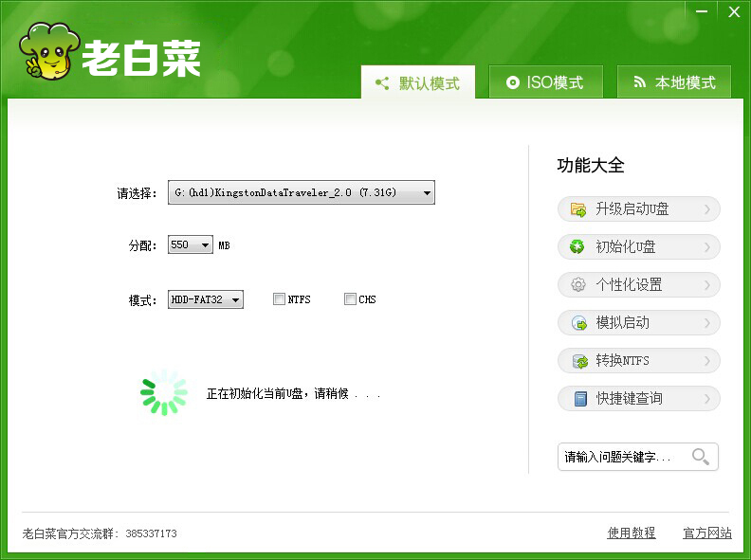Click the 快捷键查询 book icon
Screen dimensions: 751x560
point(577,399)
